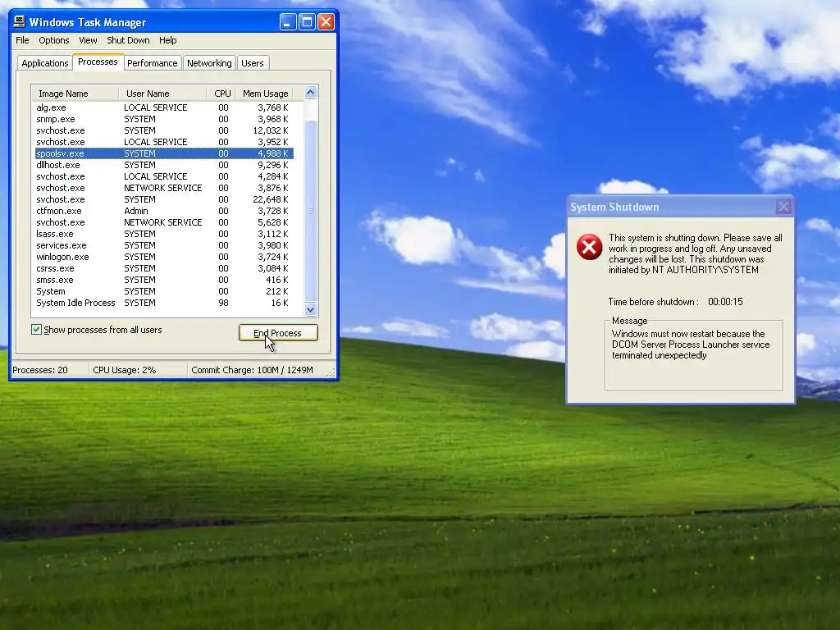Image resolution: width=840 pixels, height=630 pixels.
Task: Select svchost.exe using 22,648 K memory
Action: tap(164, 199)
